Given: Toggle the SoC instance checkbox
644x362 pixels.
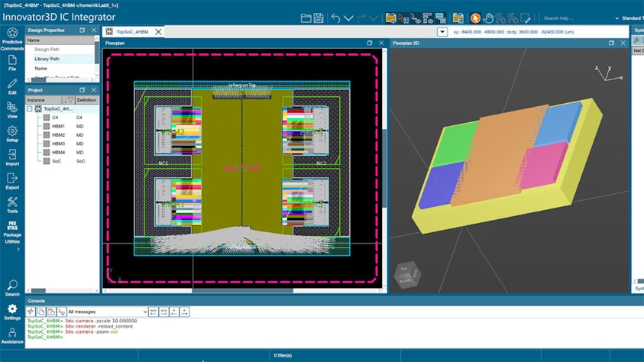Looking at the screenshot, I should 47,161.
